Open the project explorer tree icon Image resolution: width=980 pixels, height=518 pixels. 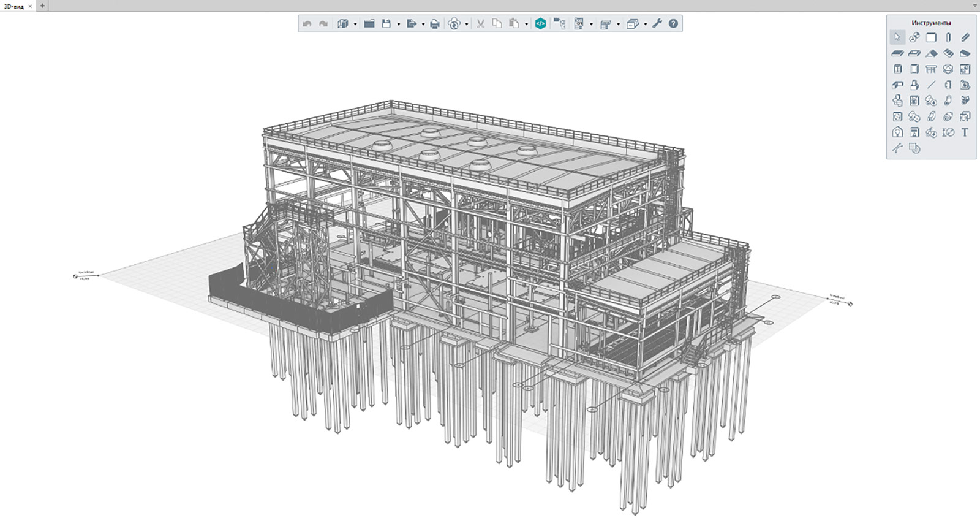coord(559,24)
